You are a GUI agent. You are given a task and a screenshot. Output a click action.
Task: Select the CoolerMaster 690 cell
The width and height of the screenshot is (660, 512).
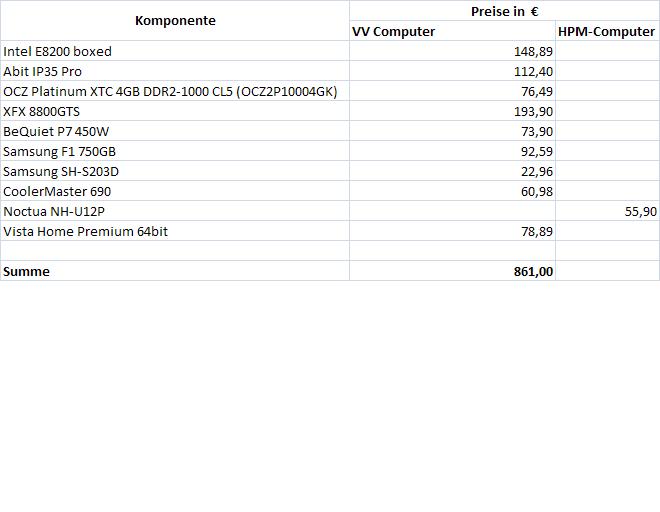175,191
